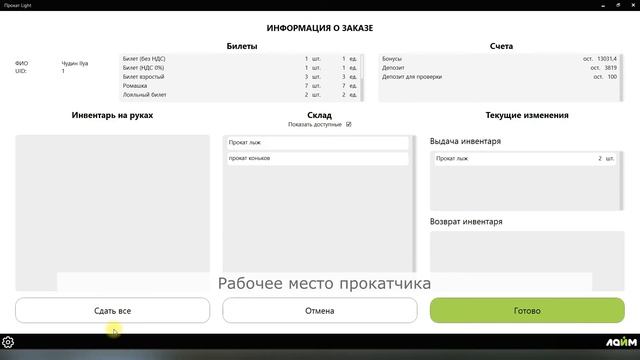The width and height of the screenshot is (640, 360).
Task: Click the Билеты list scrollbar
Action: [x=362, y=78]
